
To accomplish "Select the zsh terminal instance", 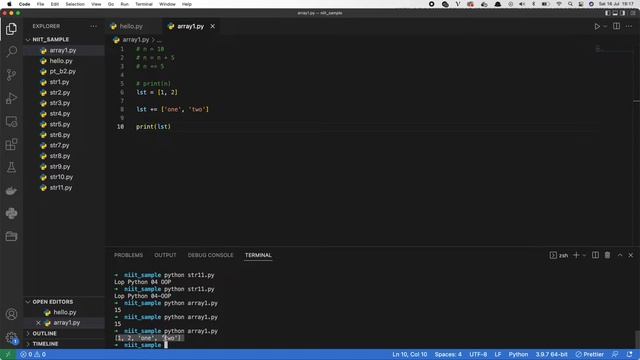I will [559, 255].
